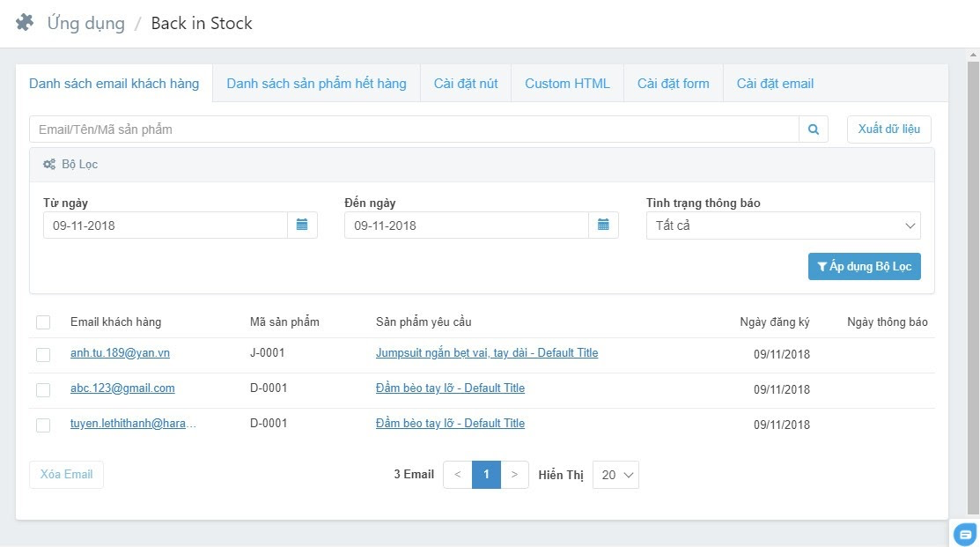Image resolution: width=980 pixels, height=547 pixels.
Task: Click the search magnifier icon
Action: [814, 129]
